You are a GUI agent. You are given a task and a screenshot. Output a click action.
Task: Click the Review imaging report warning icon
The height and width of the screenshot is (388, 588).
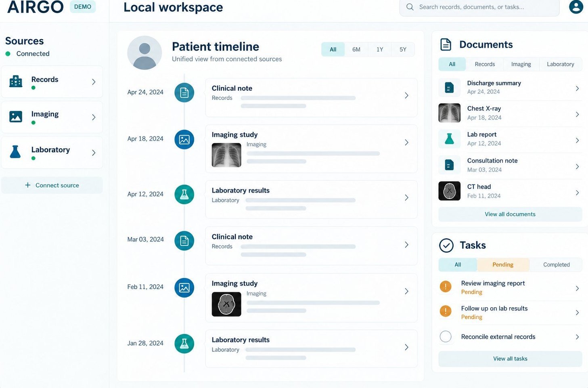(x=446, y=287)
